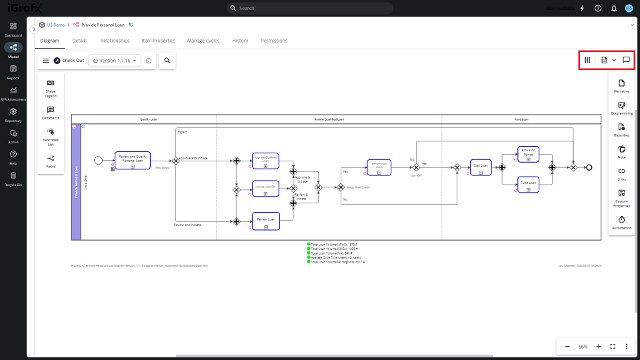Switch to the History tab
Screen dimensions: 640x360
[x=240, y=40]
